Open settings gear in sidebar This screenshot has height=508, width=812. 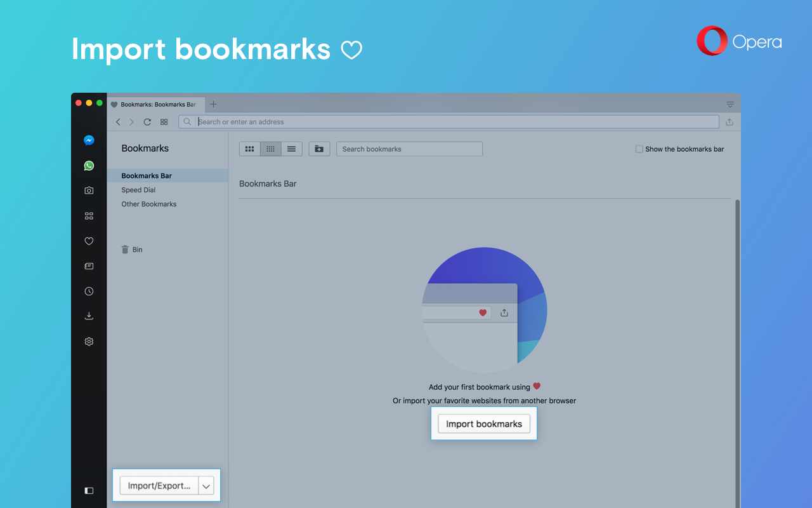89,342
